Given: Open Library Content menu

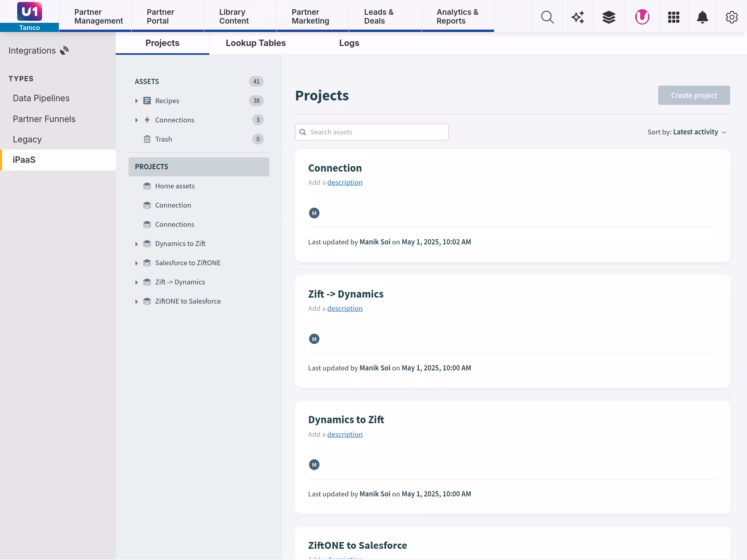Looking at the screenshot, I should pyautogui.click(x=240, y=16).
